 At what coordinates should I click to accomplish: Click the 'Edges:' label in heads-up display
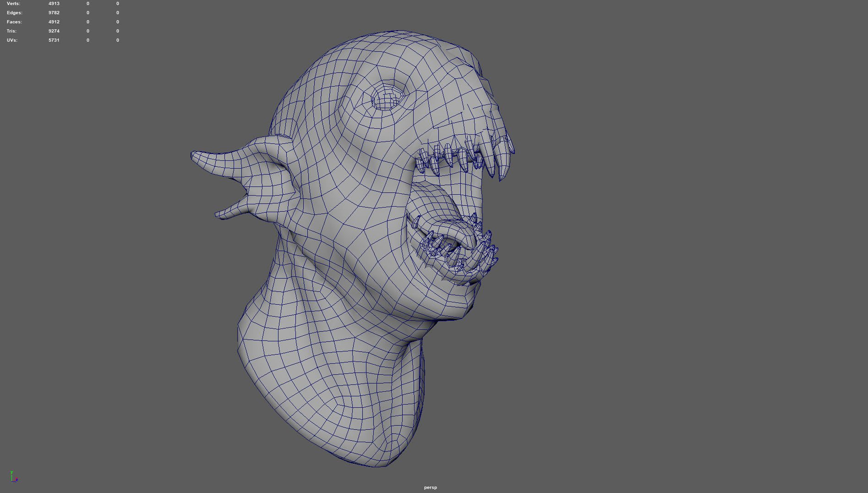point(14,13)
